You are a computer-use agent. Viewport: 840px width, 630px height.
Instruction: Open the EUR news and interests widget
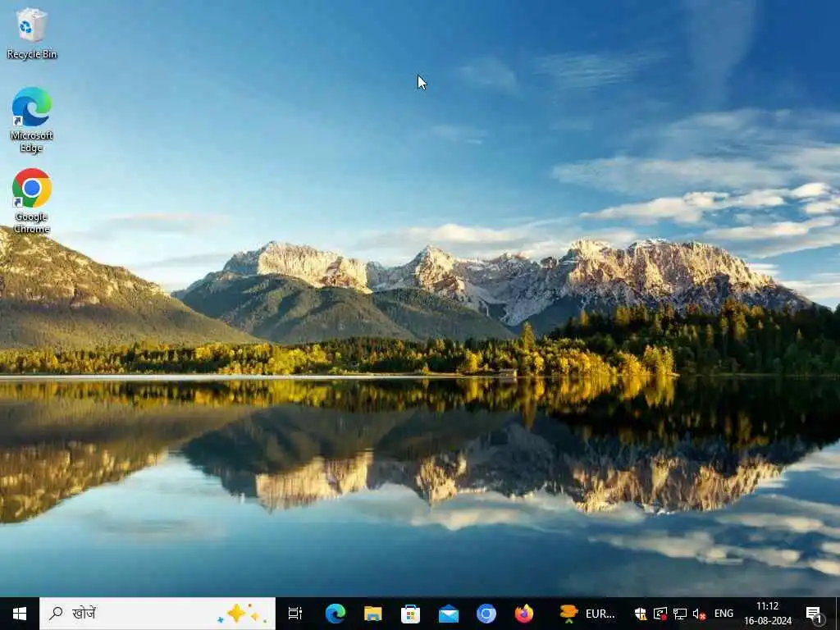[587, 614]
